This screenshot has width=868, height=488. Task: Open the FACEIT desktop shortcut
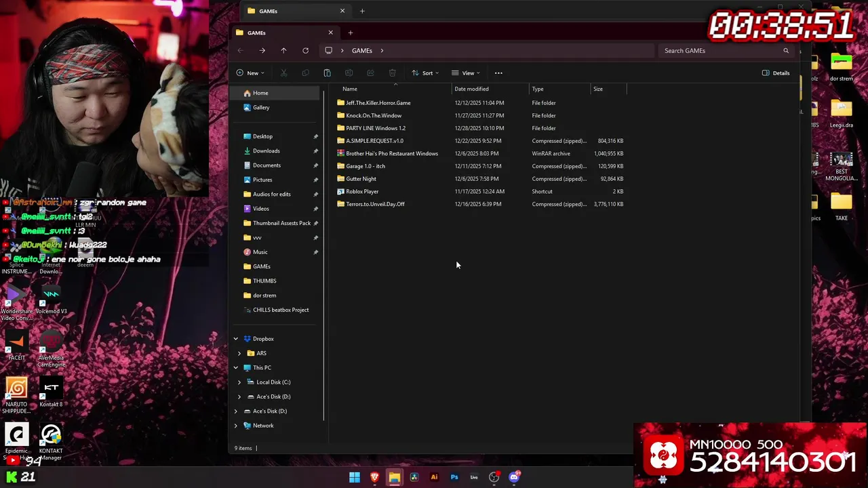click(16, 346)
